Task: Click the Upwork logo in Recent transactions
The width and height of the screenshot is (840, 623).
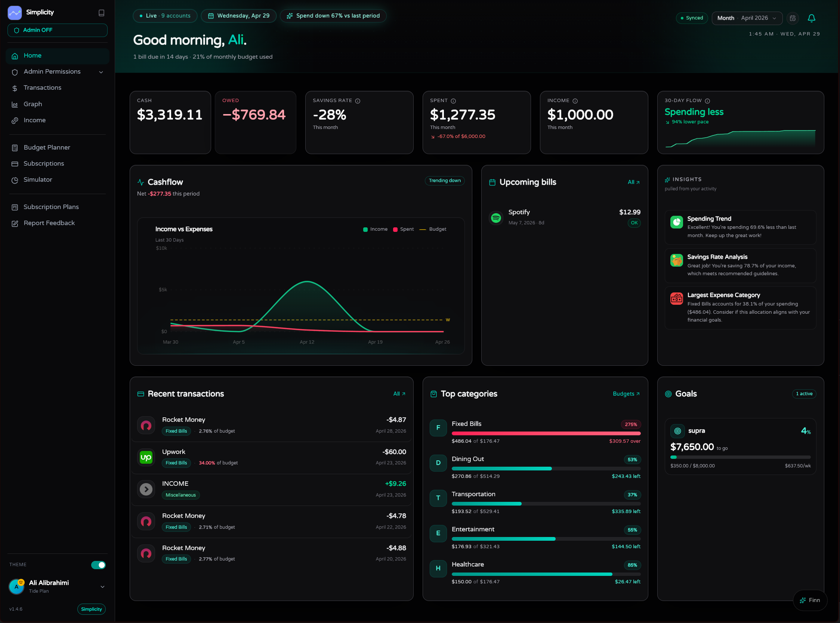Action: (146, 457)
